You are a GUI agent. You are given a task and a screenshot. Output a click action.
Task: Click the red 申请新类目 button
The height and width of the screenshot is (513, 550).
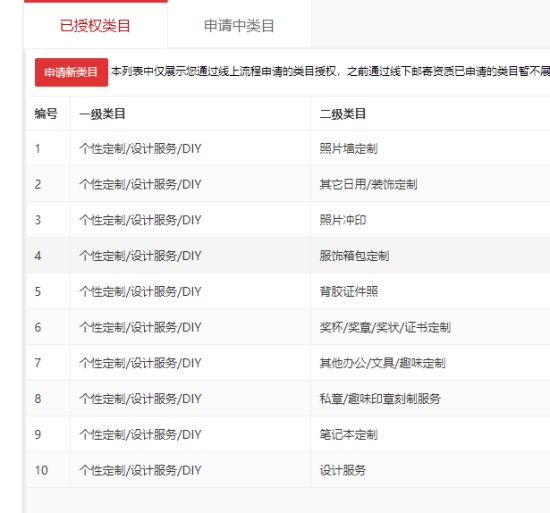click(x=71, y=72)
